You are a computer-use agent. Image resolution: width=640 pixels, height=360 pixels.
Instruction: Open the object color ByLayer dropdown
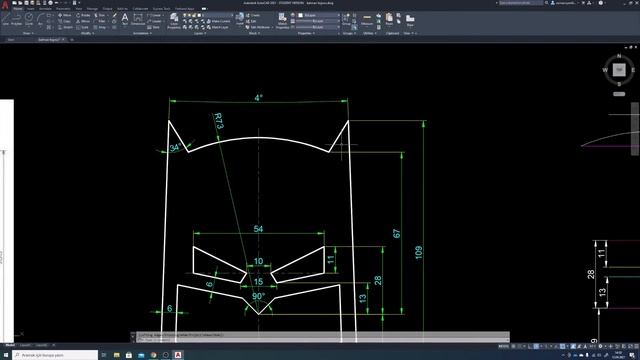pos(318,15)
